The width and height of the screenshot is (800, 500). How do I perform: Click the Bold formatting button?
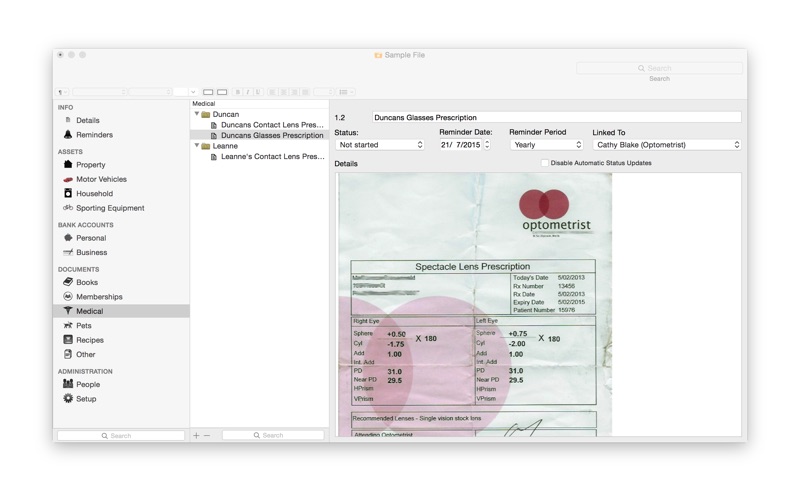[238, 92]
